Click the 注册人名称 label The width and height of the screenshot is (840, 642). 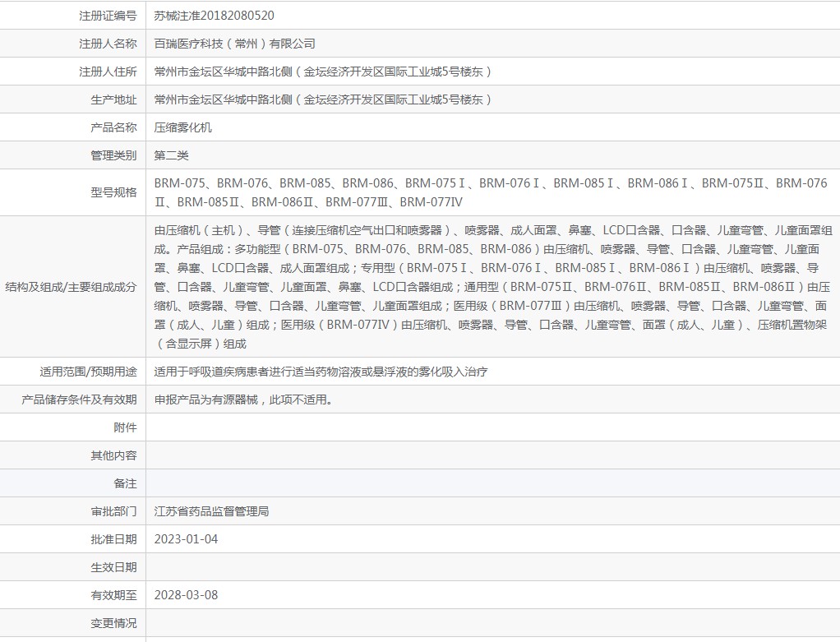(x=108, y=44)
